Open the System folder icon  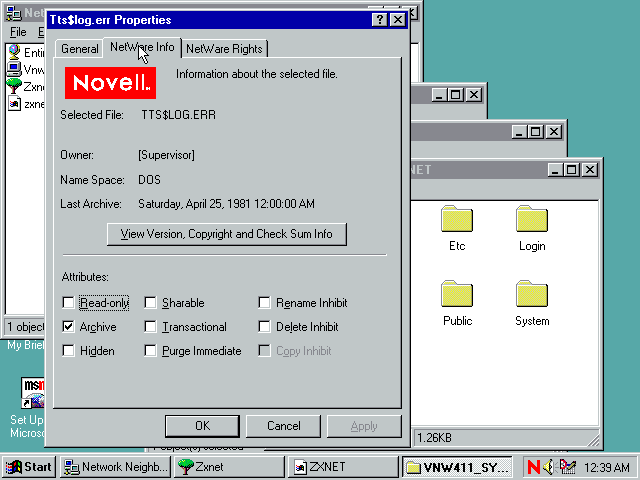[532, 294]
